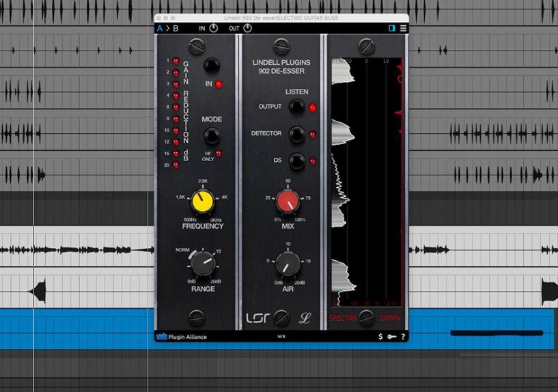
Task: Click the top screw on graph panel
Action: [366, 46]
